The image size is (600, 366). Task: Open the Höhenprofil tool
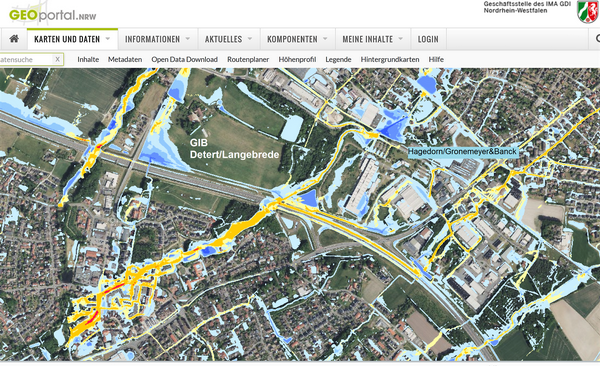[x=297, y=59]
